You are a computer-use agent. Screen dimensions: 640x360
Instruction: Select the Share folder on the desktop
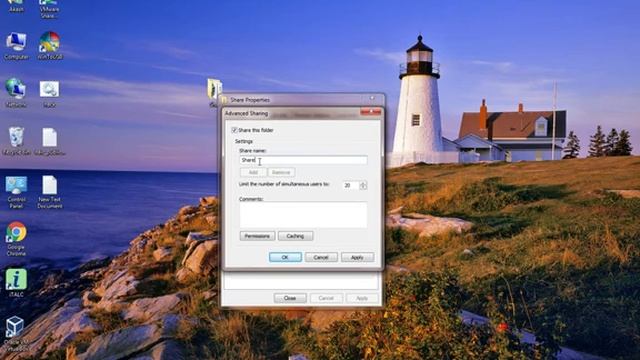[214, 91]
